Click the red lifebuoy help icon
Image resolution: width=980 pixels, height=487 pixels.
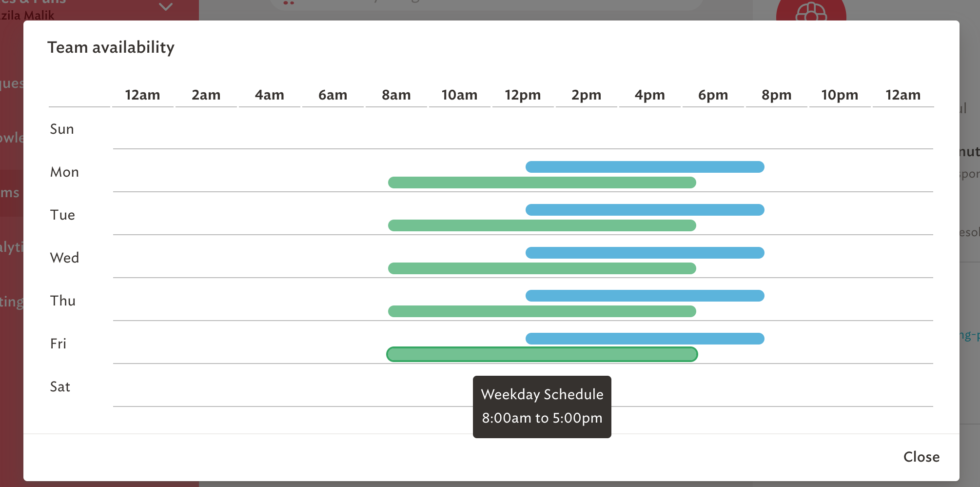point(811,11)
